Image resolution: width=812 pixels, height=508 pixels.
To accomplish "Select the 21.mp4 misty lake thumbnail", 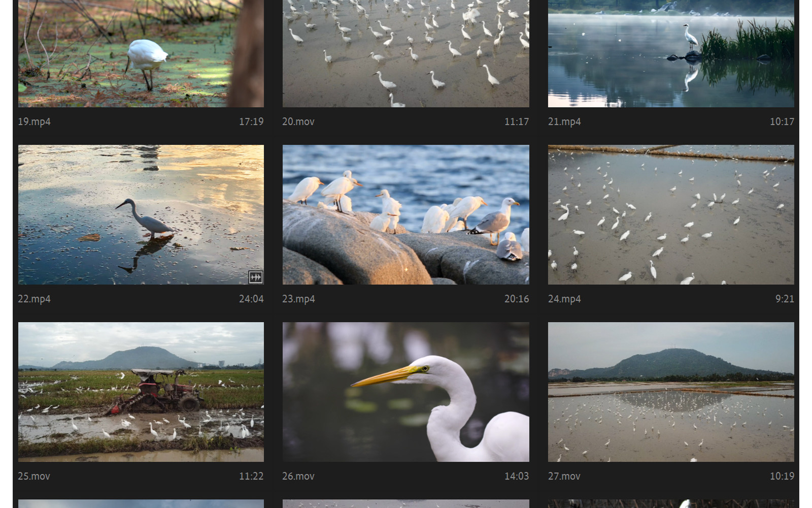I will point(671,53).
